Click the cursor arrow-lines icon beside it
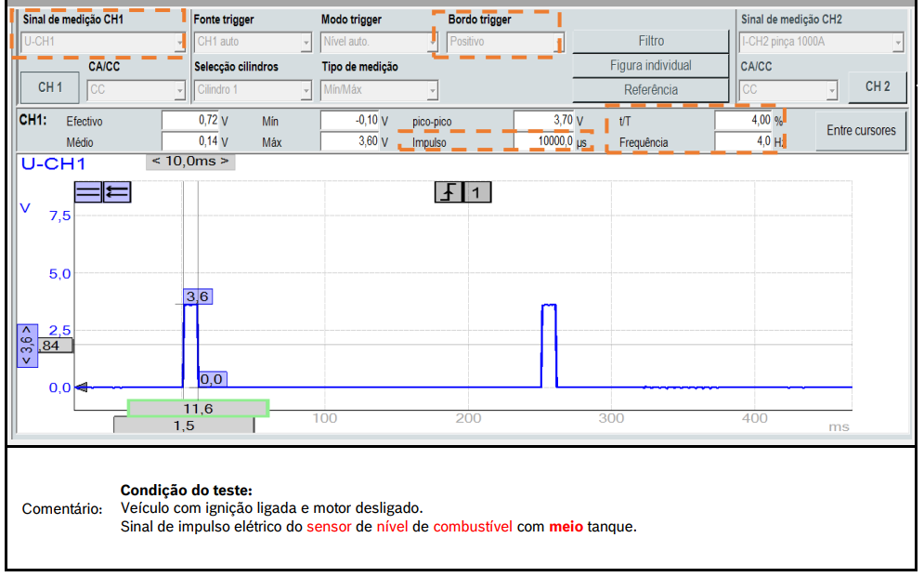Screen dimensions: 924x577 (116, 191)
